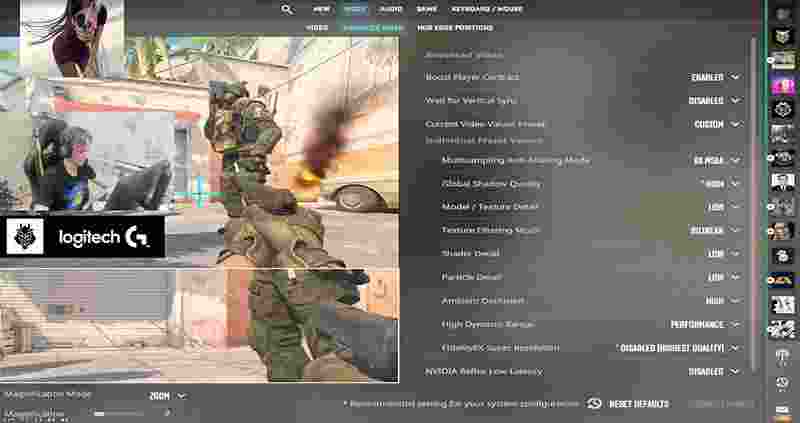Select the ADVANCED VIDEO sub-tab

373,28
